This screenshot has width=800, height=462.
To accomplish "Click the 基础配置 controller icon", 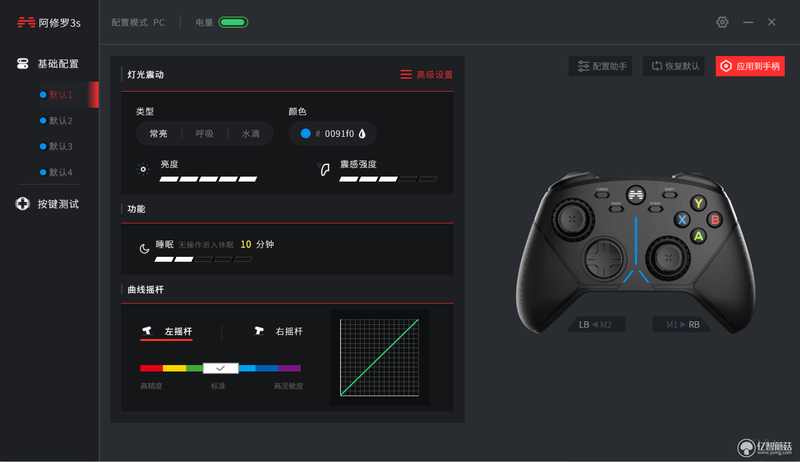I will click(x=22, y=64).
